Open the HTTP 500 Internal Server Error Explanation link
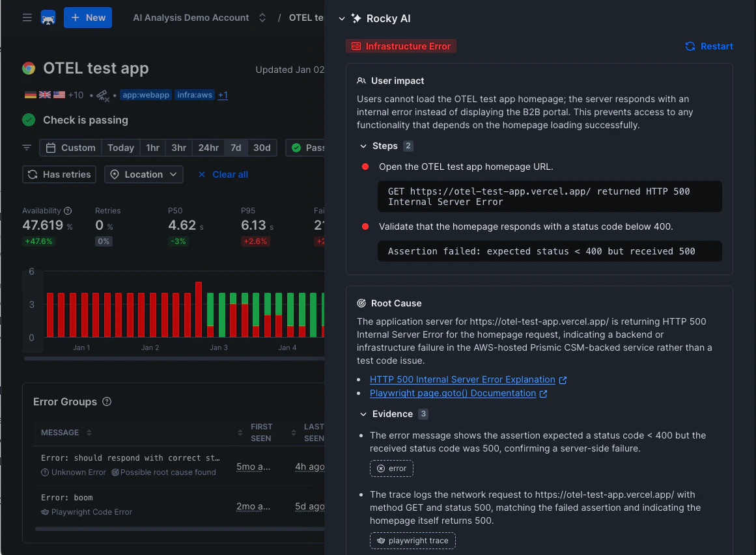Image resolution: width=756 pixels, height=555 pixels. [x=463, y=379]
